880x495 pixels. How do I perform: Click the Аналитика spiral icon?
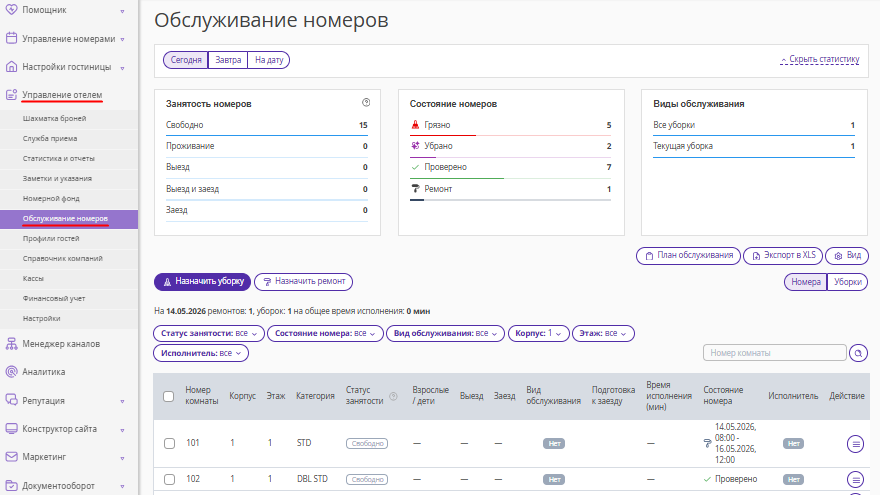tap(11, 372)
